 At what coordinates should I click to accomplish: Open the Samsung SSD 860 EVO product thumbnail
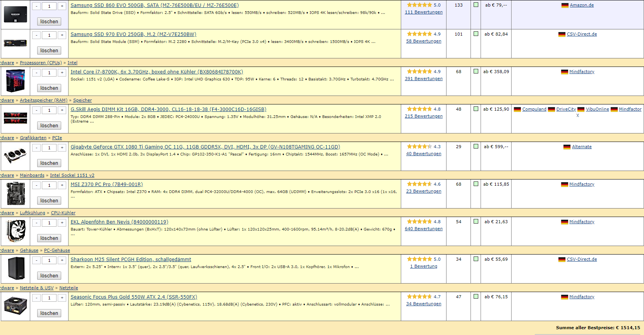15,14
